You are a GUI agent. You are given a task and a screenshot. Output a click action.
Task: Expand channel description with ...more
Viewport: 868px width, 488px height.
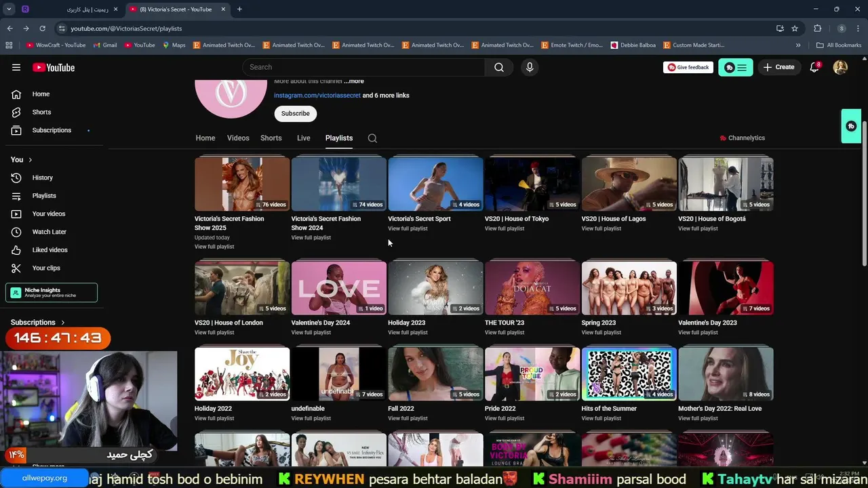click(x=353, y=81)
